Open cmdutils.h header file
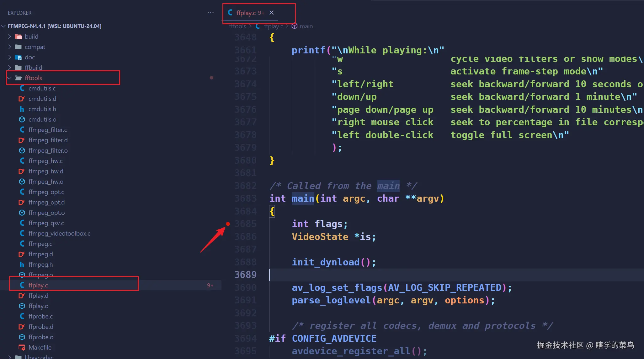Image resolution: width=644 pixels, height=359 pixels. point(42,109)
